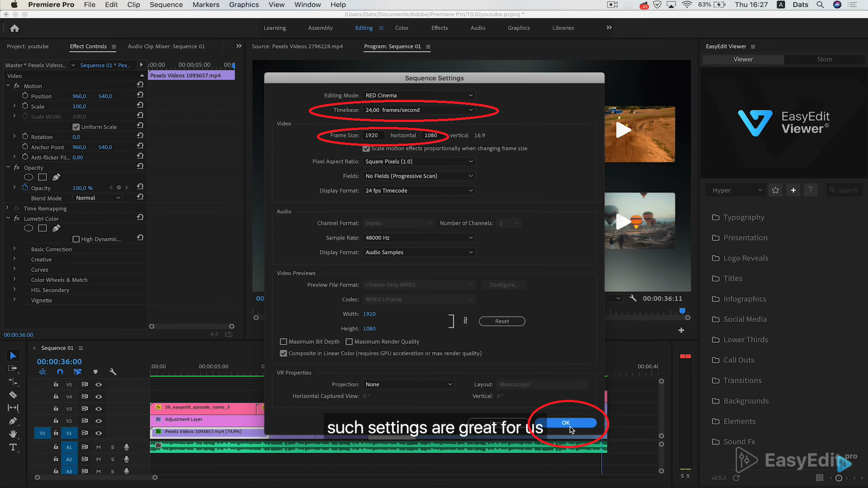Screen dimensions: 868x488
Task: Open the Transitions folder
Action: [x=742, y=380]
